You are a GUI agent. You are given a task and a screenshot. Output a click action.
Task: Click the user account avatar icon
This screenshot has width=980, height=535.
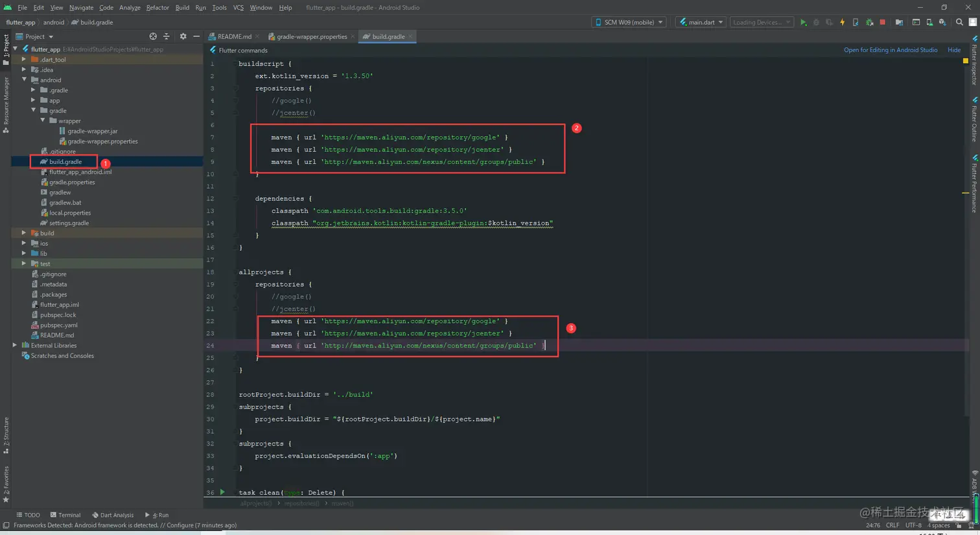[x=973, y=22]
